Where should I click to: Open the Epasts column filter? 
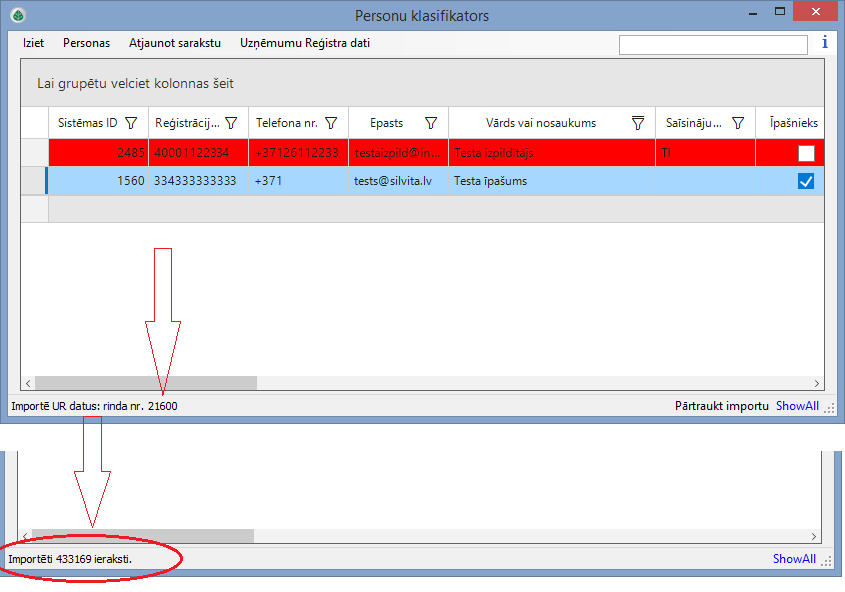[x=431, y=123]
